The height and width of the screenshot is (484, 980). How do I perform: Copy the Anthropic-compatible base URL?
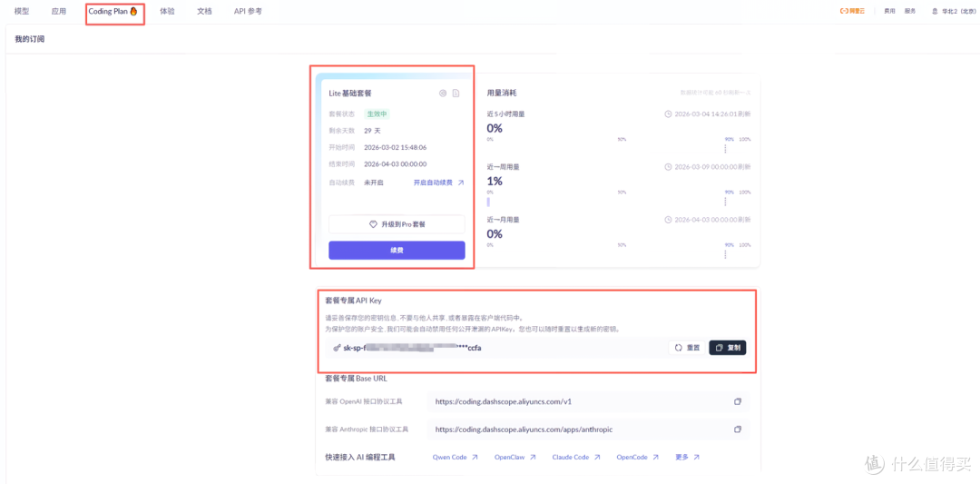738,430
